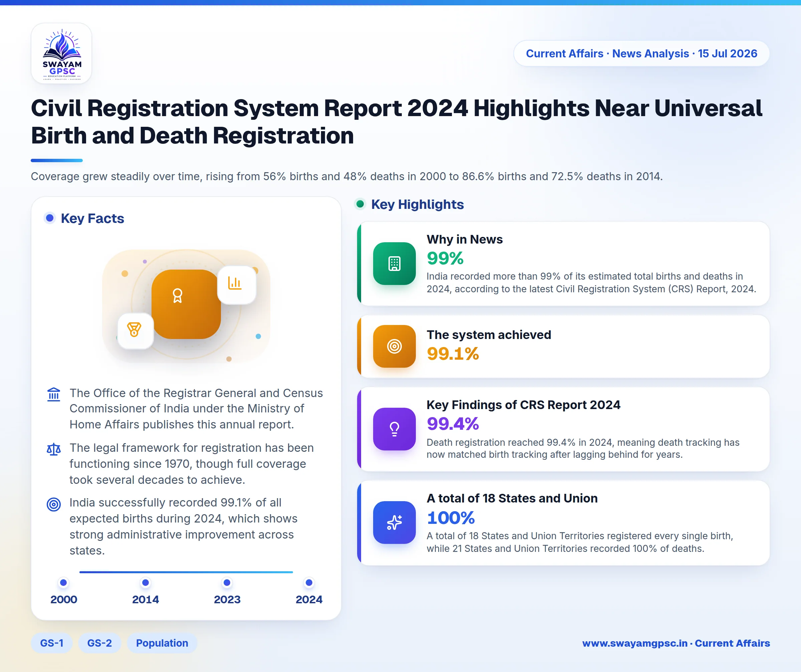Click the Current Affairs News Analysis date pill
Screen dimensions: 801x672
coord(641,53)
